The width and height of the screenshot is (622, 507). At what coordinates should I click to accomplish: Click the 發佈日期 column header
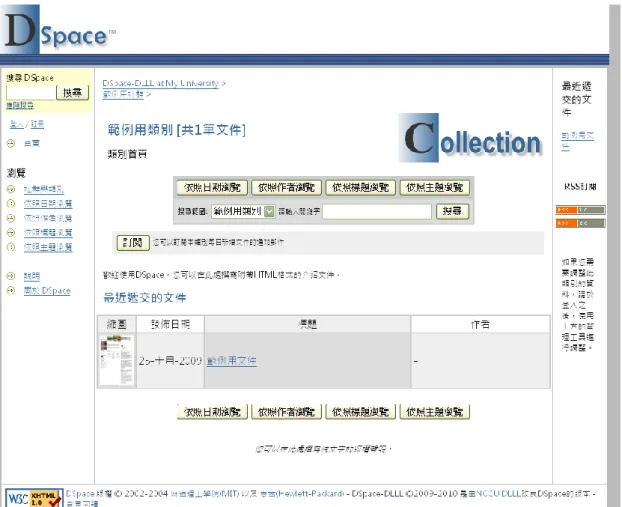pyautogui.click(x=170, y=325)
